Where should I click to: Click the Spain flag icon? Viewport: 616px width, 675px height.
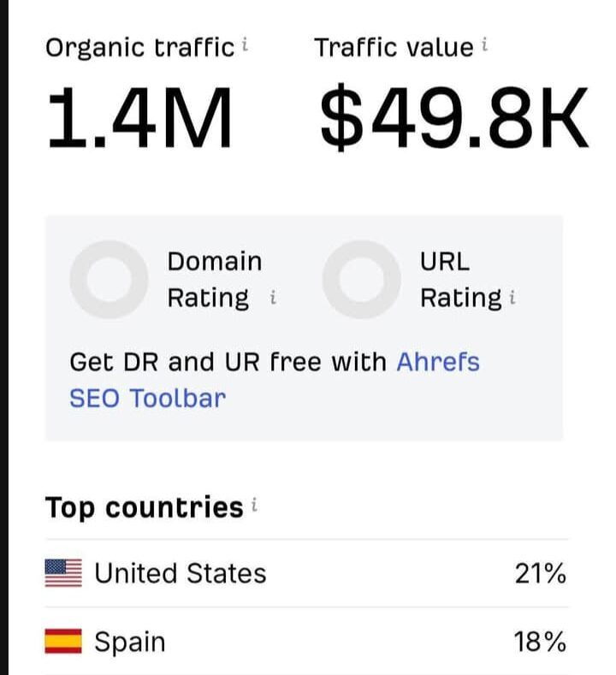click(63, 641)
